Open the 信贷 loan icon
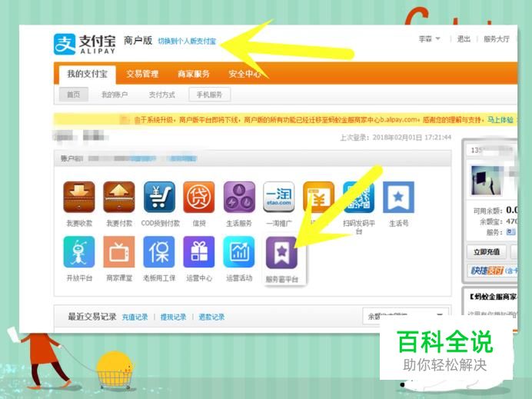532x399 pixels. click(199, 197)
